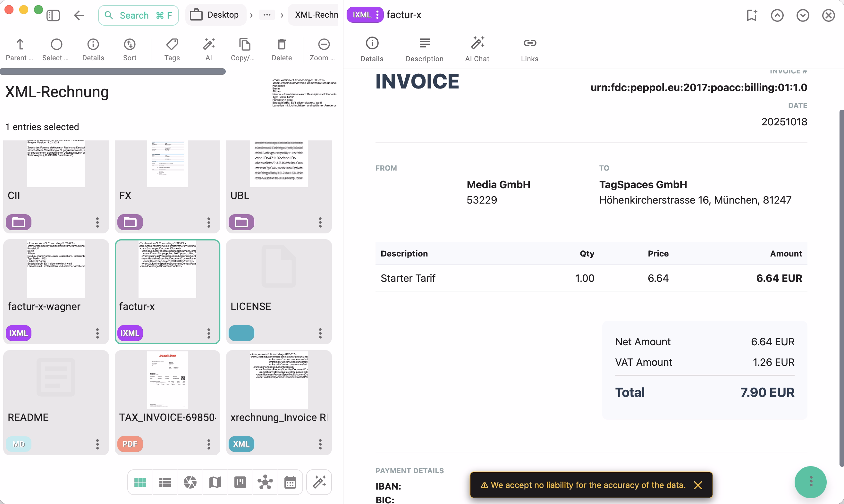Open LICENSE three-dot menu
The height and width of the screenshot is (504, 844).
click(320, 333)
